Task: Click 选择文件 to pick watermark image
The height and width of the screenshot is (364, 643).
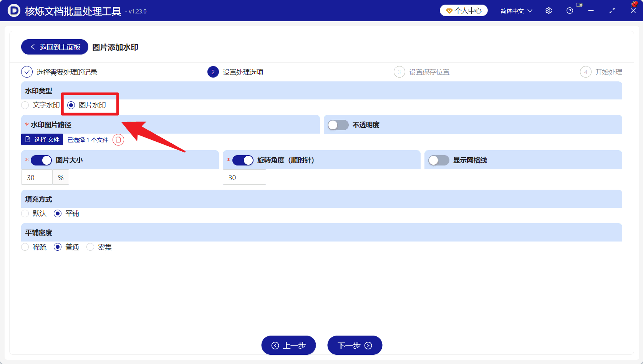Action: tap(42, 139)
